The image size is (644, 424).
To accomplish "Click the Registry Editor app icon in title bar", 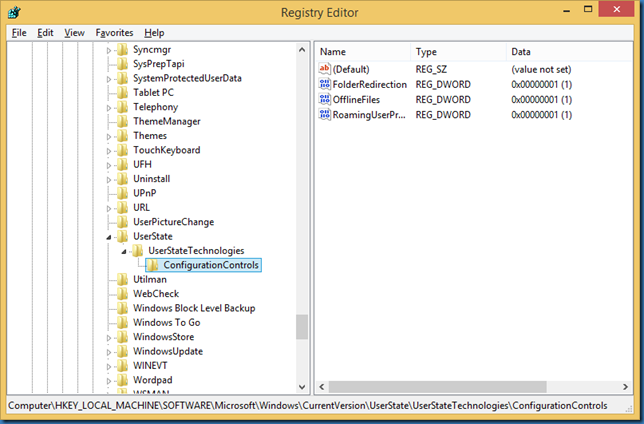I will tap(14, 12).
